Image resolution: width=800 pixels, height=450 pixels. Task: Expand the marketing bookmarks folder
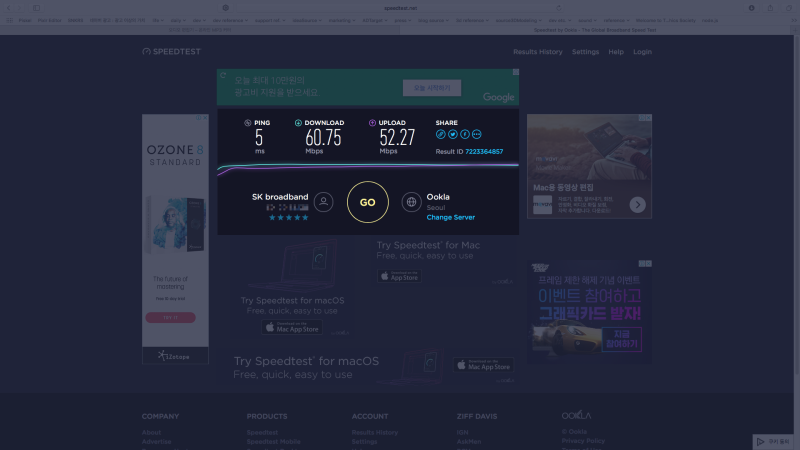click(342, 20)
